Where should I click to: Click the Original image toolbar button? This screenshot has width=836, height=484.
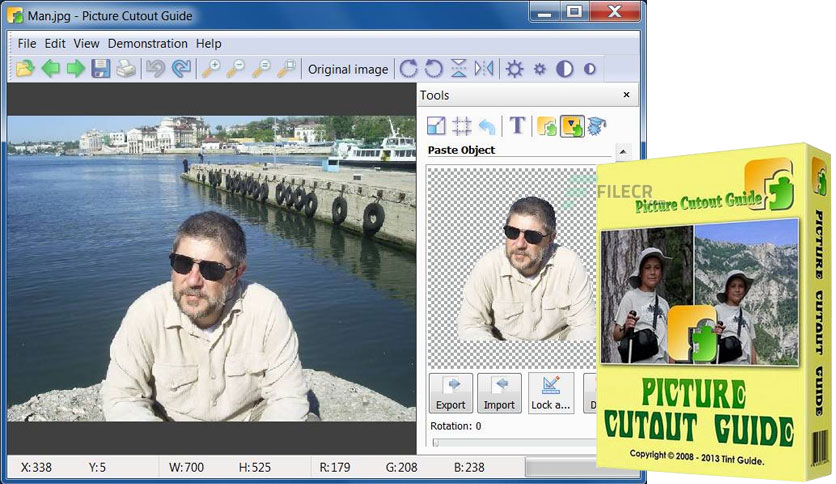(348, 69)
